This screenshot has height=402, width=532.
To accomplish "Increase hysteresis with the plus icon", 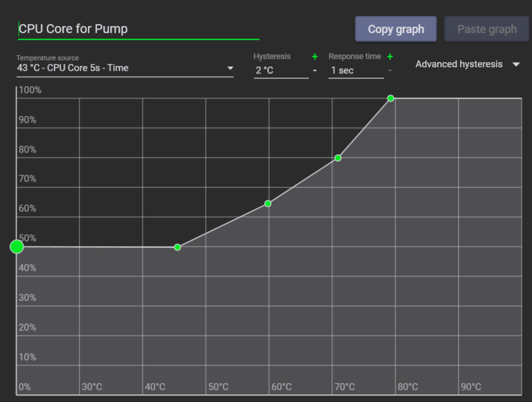I will [315, 56].
